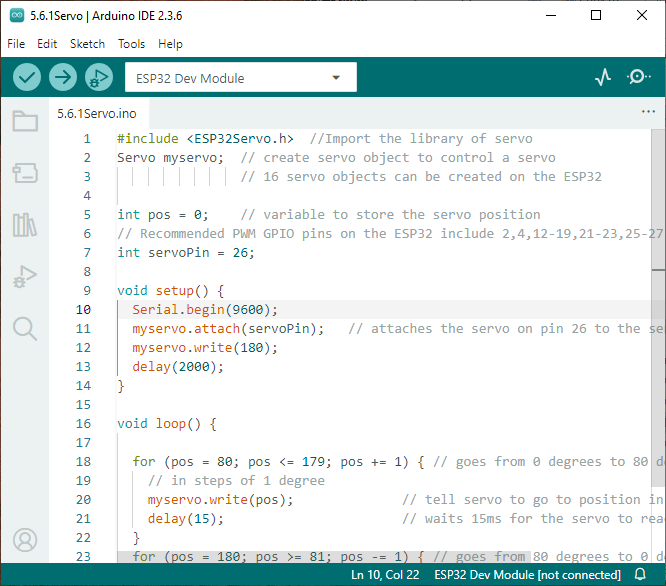Click 'for (pos = 80;' on line 18
Image resolution: width=666 pixels, height=586 pixels.
[186, 462]
